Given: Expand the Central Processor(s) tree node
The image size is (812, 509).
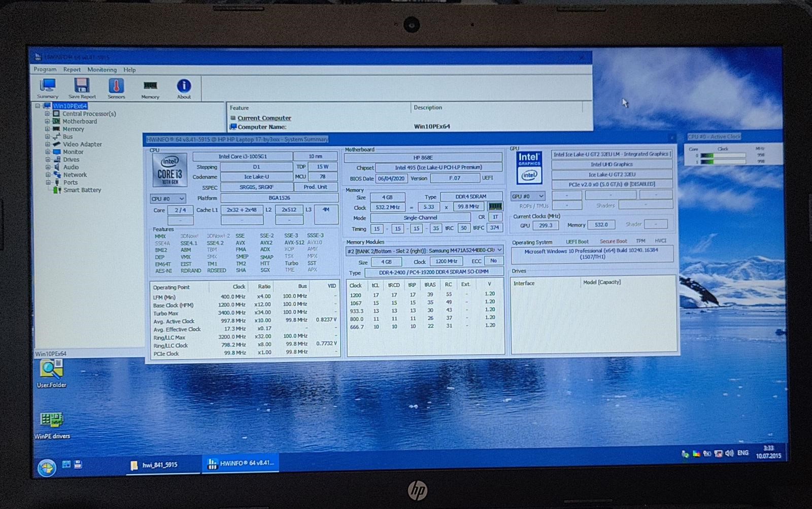Looking at the screenshot, I should click(47, 114).
